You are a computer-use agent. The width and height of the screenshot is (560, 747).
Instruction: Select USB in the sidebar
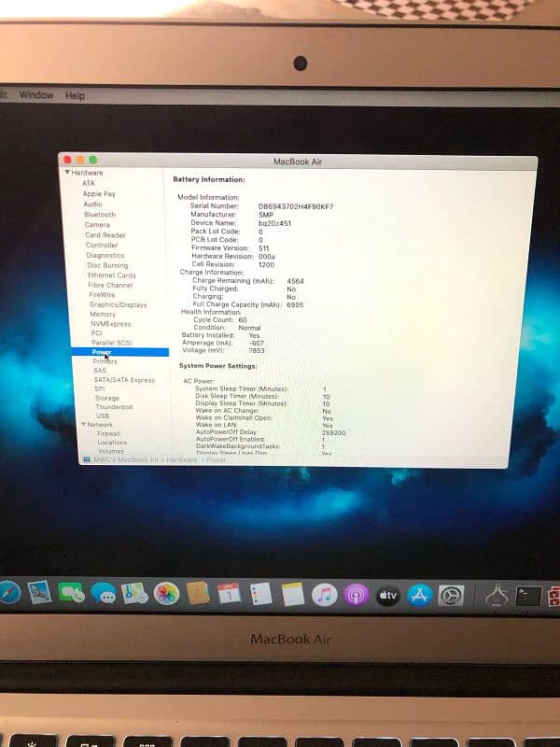coord(103,416)
